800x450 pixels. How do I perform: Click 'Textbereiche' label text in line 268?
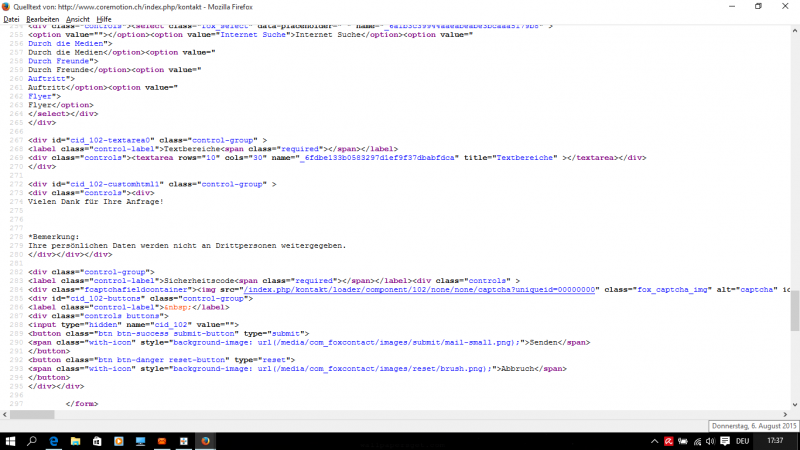pos(192,149)
